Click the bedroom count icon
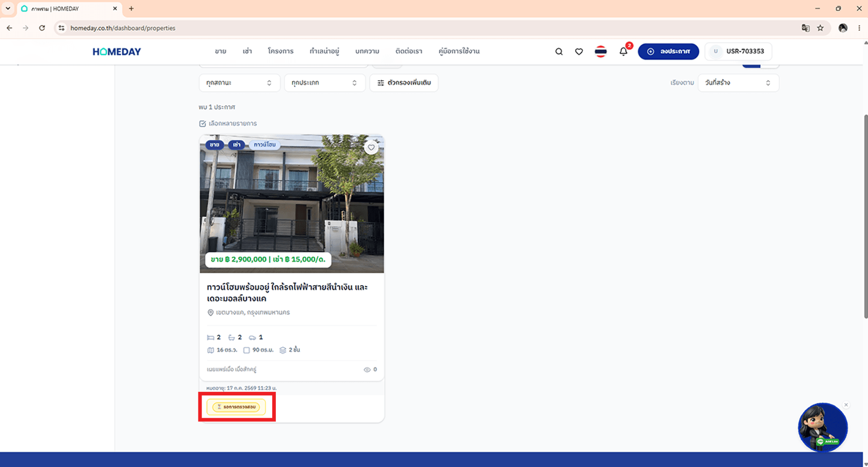The height and width of the screenshot is (467, 868). point(211,338)
